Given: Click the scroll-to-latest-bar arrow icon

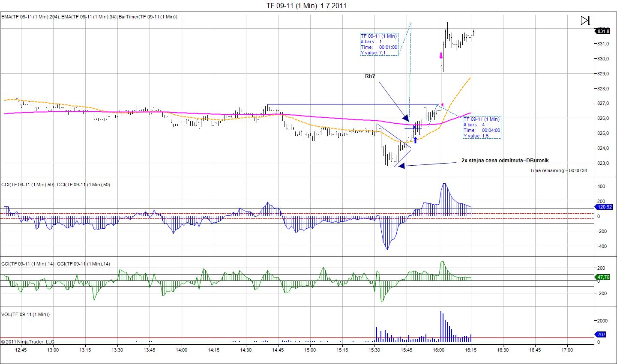Looking at the screenshot, I should coord(585,21).
